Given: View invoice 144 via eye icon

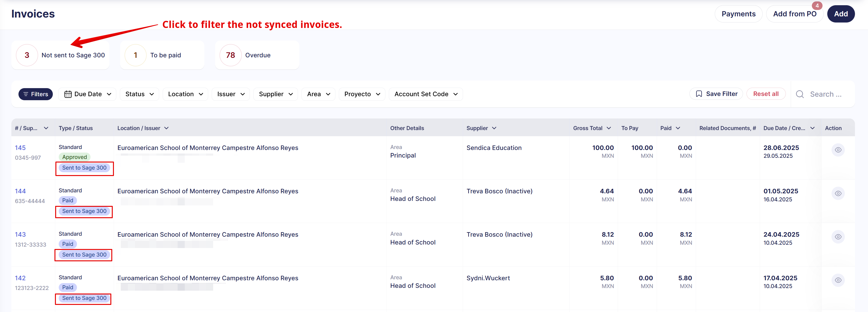Looking at the screenshot, I should (838, 193).
